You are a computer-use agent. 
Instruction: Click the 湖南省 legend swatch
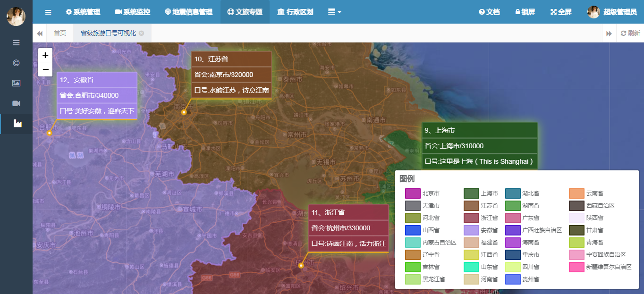click(513, 206)
